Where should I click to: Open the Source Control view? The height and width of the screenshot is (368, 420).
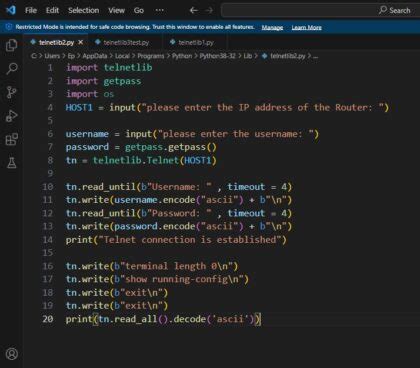[x=12, y=92]
